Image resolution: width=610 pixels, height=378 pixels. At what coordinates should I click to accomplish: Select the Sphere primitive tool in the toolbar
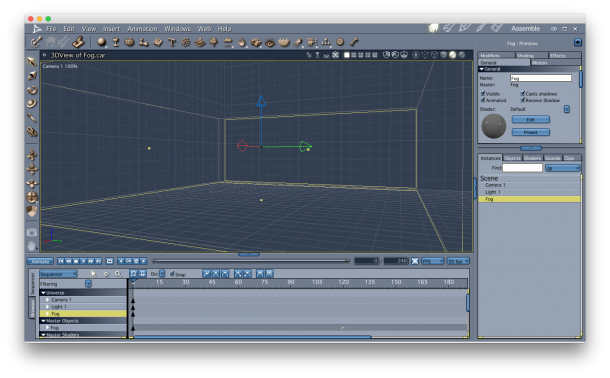coord(102,42)
